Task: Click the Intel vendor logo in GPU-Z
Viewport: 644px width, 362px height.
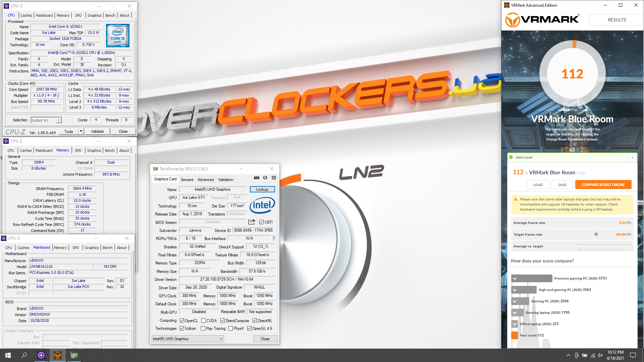Action: tap(262, 205)
